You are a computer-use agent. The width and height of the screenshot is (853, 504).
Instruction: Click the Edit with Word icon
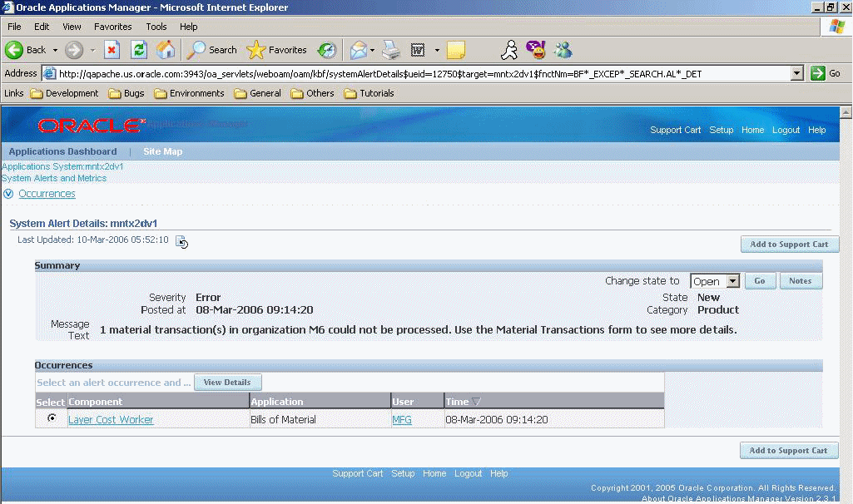(418, 50)
